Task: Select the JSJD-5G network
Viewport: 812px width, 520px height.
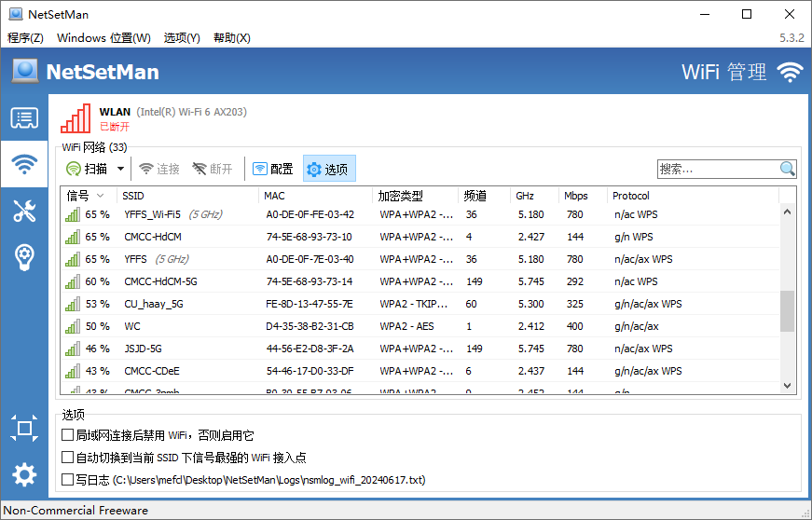Action: [420, 349]
